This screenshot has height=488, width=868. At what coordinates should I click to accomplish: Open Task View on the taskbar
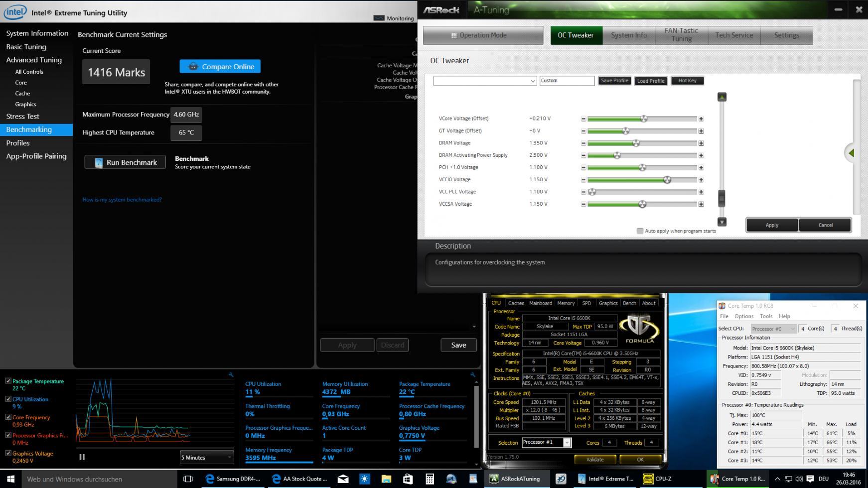click(188, 479)
